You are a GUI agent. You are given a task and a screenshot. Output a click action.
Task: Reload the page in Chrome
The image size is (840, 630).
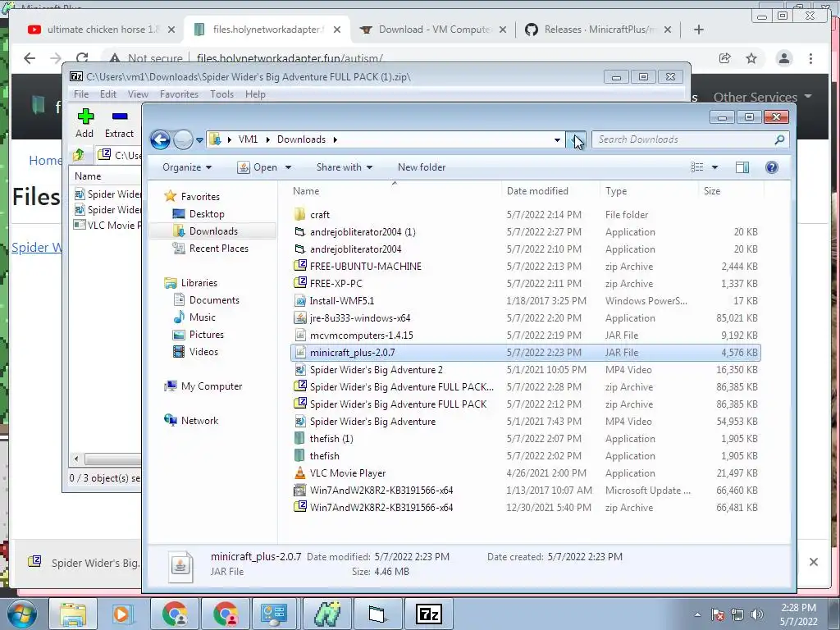tap(82, 58)
